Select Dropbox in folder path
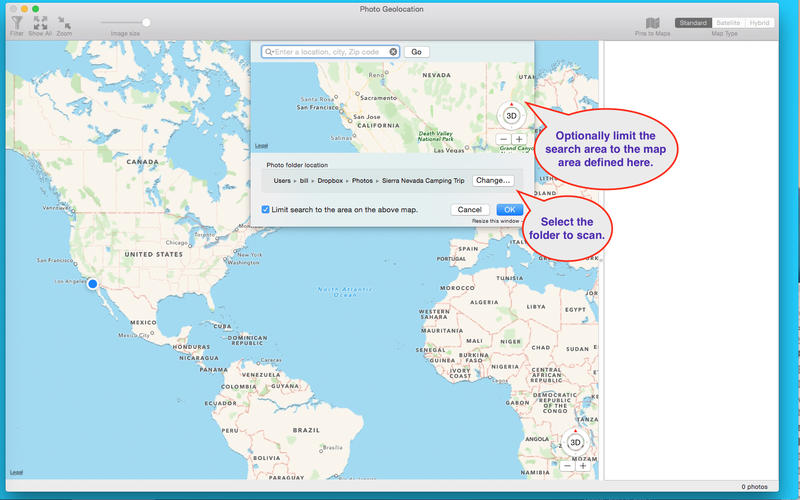The width and height of the screenshot is (800, 500). pos(330,181)
